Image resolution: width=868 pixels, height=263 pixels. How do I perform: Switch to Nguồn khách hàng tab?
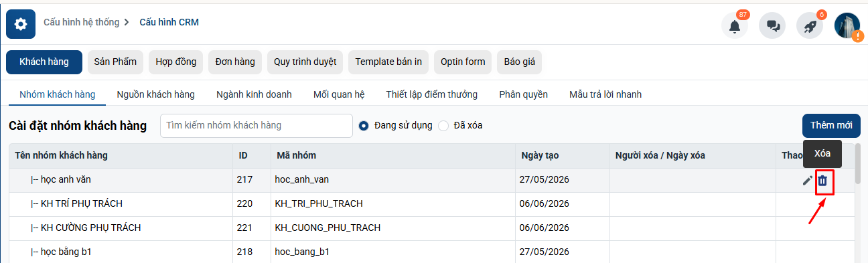[x=155, y=94]
